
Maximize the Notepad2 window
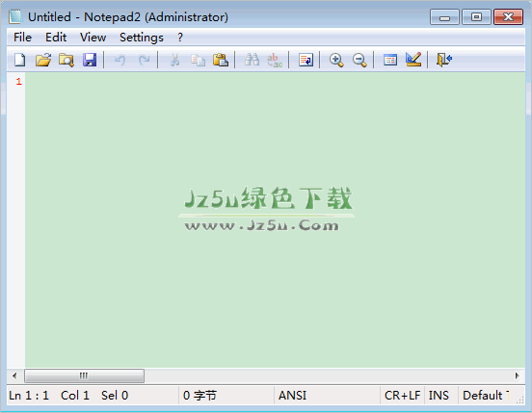click(476, 17)
